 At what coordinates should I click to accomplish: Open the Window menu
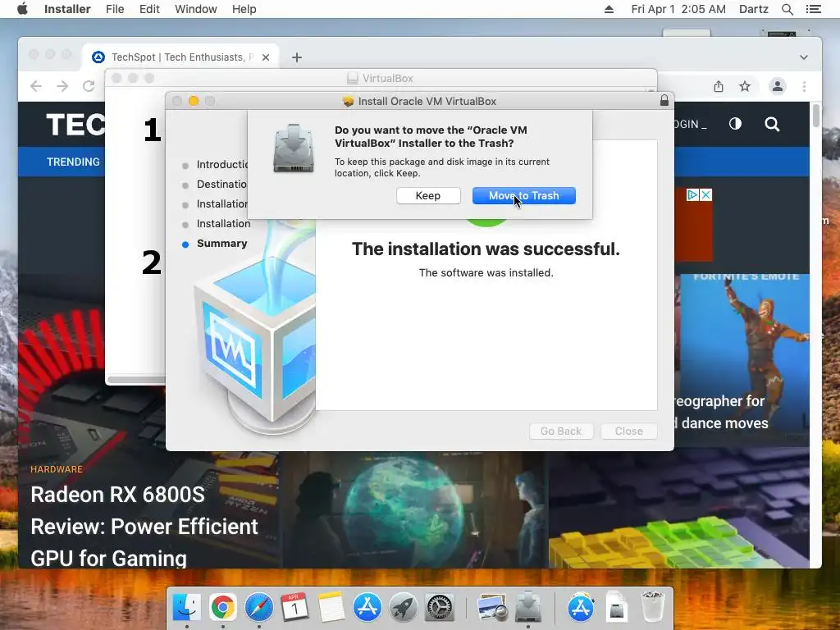pos(195,9)
